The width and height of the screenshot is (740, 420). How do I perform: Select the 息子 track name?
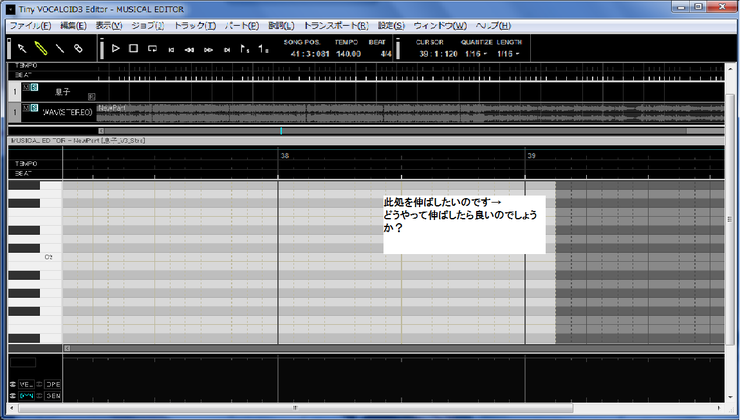pyautogui.click(x=62, y=92)
